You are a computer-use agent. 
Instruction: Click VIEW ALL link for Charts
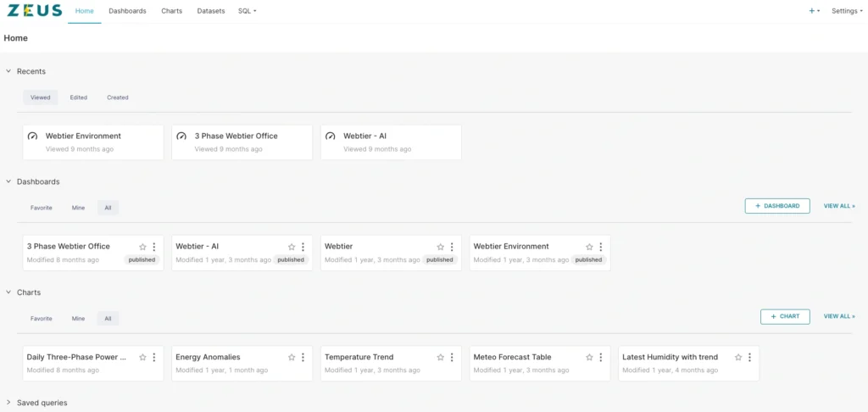839,317
